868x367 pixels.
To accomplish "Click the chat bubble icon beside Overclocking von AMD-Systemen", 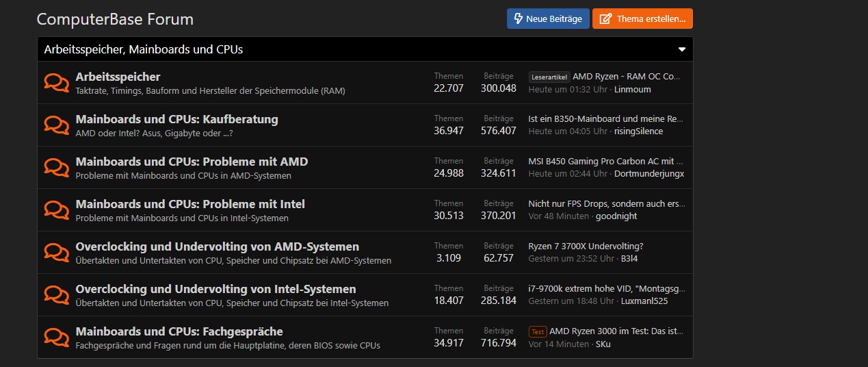I will 56,253.
